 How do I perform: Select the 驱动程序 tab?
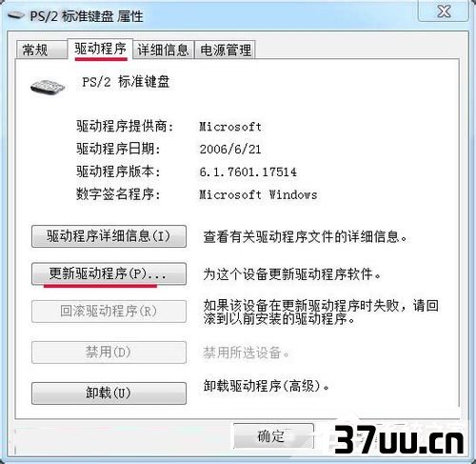click(x=100, y=49)
